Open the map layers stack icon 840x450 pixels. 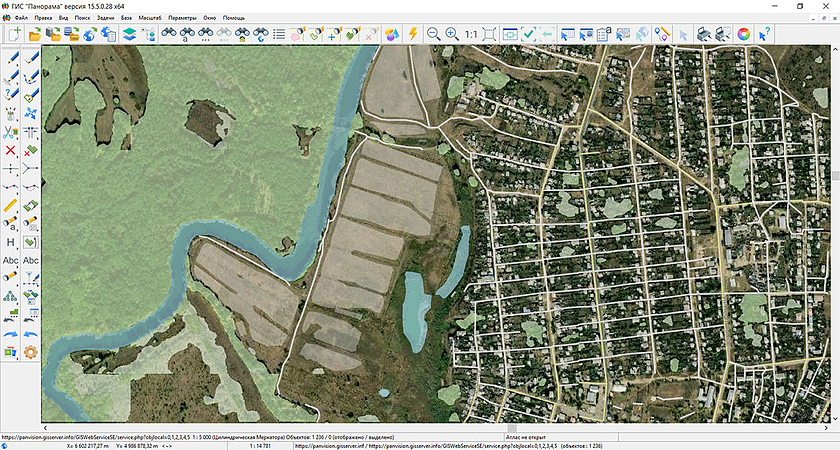click(x=129, y=34)
